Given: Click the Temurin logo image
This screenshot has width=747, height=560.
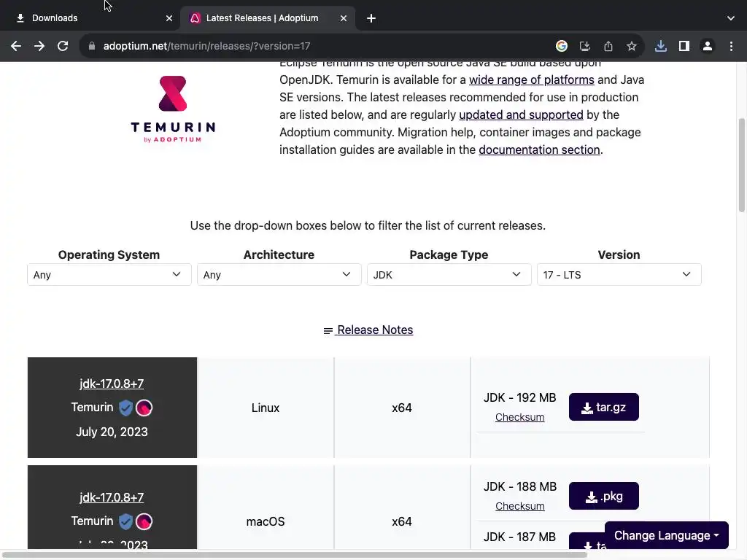Looking at the screenshot, I should coord(172,109).
